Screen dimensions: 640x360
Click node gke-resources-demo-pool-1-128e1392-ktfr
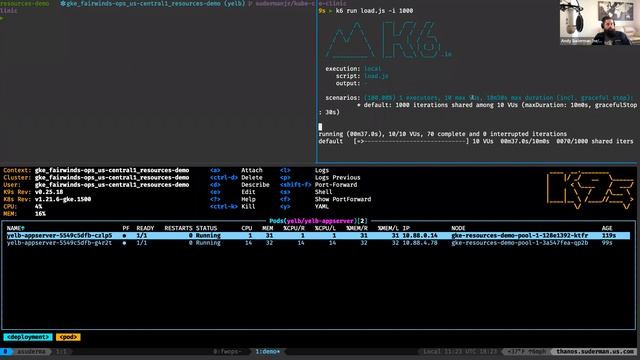pyautogui.click(x=520, y=236)
